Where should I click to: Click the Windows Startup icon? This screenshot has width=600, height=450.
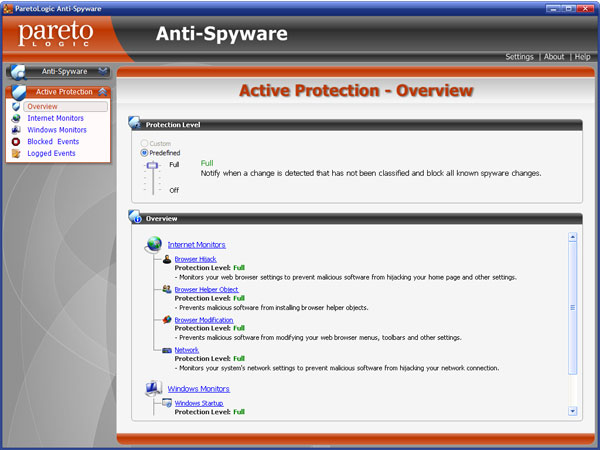tap(166, 403)
